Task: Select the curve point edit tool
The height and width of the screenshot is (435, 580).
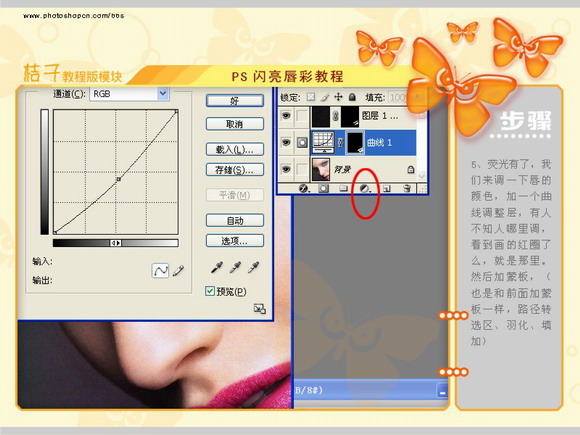Action: pos(161,271)
